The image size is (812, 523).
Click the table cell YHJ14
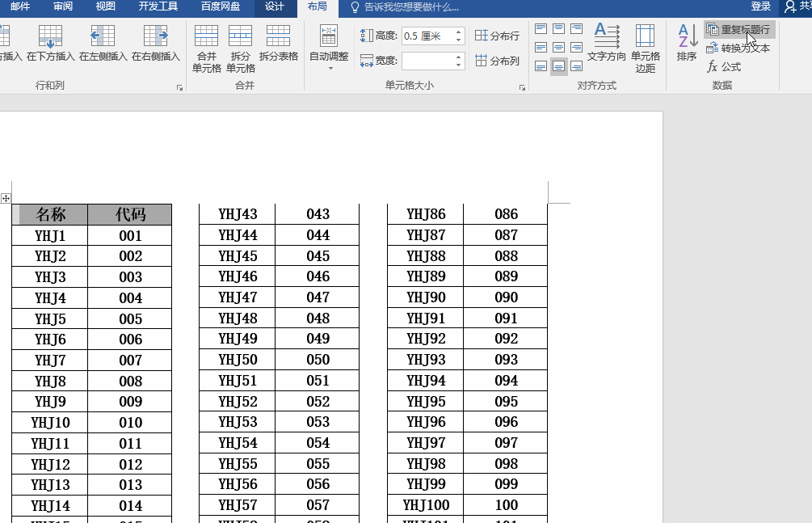pos(50,505)
